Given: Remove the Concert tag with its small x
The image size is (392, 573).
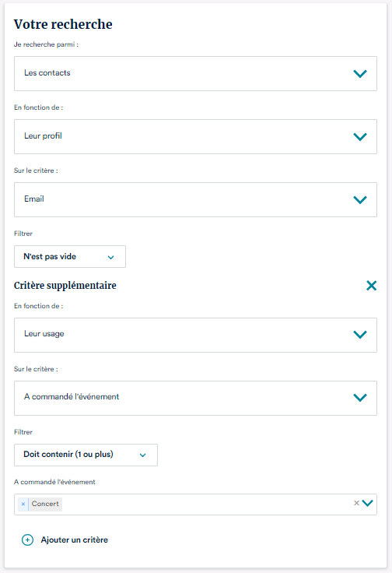Looking at the screenshot, I should tap(23, 504).
